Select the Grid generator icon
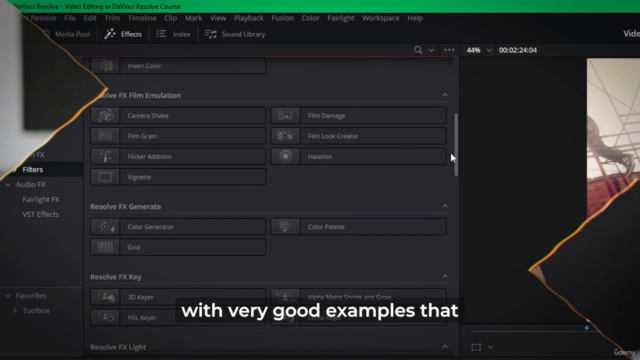The width and height of the screenshot is (640, 360). point(105,247)
